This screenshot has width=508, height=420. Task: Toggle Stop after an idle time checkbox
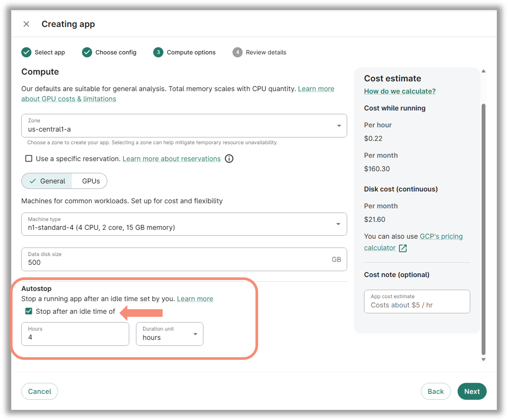click(x=29, y=311)
